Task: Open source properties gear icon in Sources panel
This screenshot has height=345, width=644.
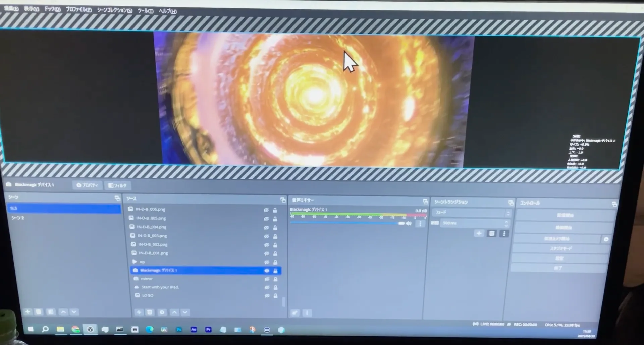Action: click(162, 312)
